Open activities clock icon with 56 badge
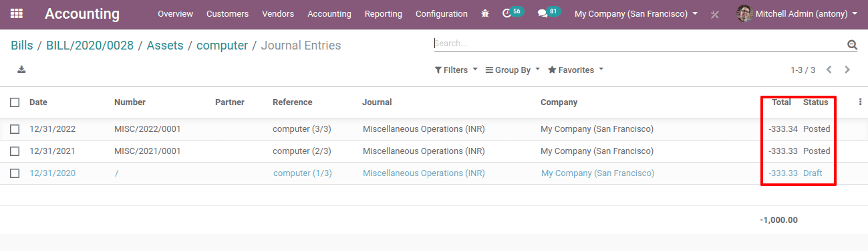This screenshot has width=868, height=251. [x=513, y=13]
